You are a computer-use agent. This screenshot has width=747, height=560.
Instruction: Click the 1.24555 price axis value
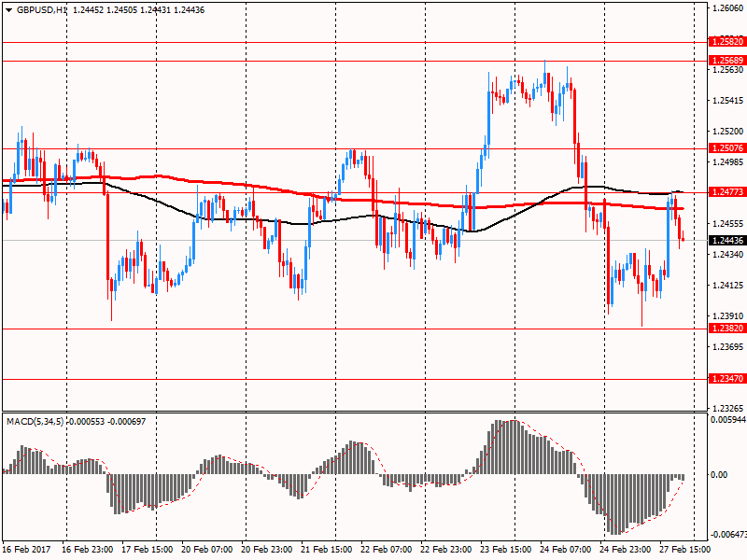coord(728,224)
